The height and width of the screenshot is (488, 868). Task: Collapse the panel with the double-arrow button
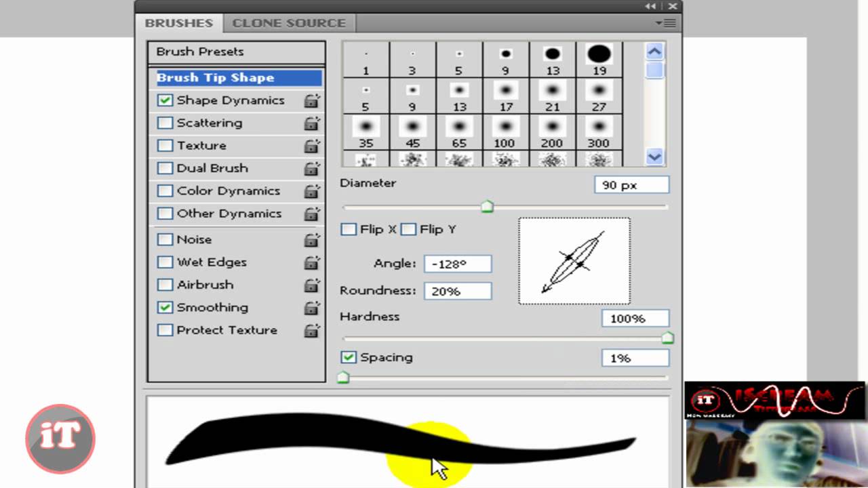[651, 6]
